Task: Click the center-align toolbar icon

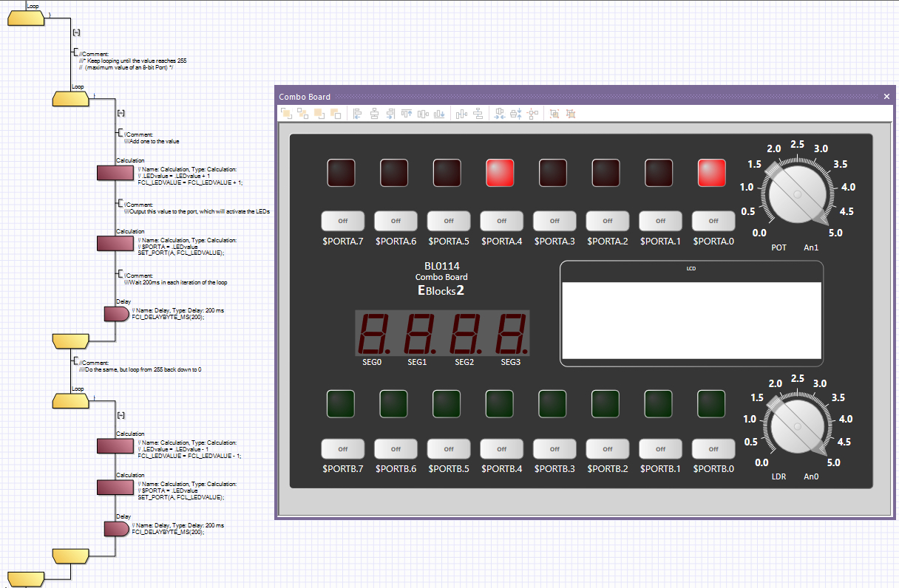Action: [x=374, y=113]
